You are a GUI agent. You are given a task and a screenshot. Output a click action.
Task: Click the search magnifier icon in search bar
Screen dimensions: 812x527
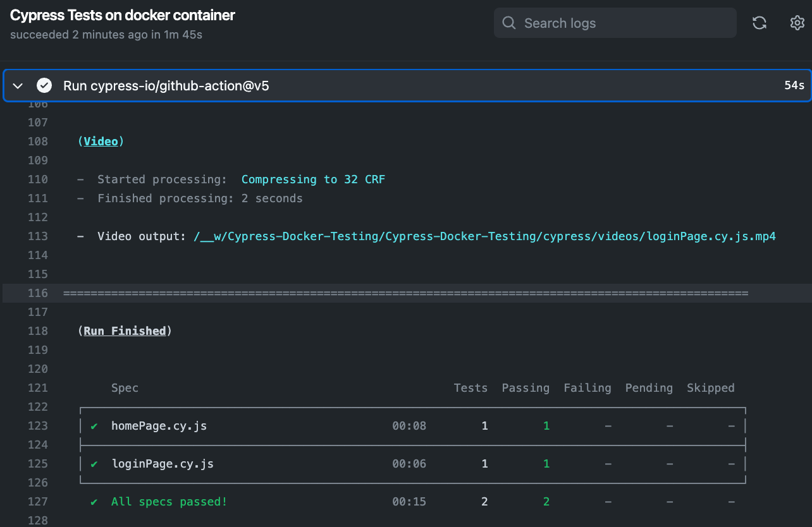tap(508, 23)
